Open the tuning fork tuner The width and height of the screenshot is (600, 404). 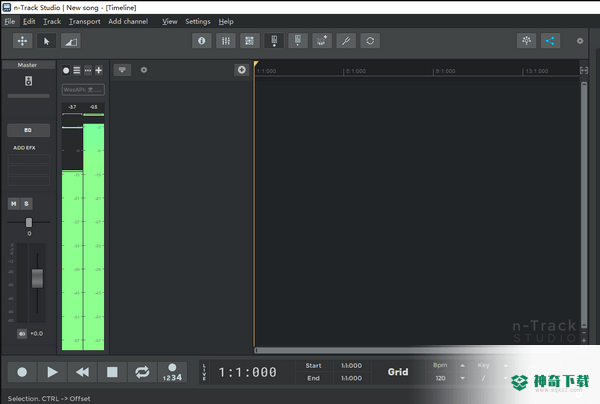pyautogui.click(x=346, y=41)
